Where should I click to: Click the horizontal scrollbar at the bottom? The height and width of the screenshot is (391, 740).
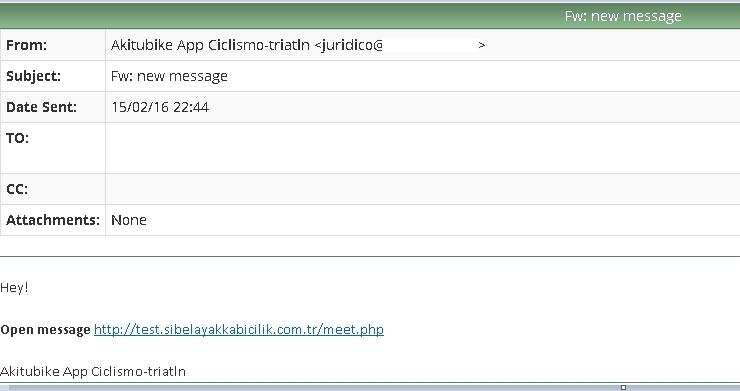click(370, 388)
